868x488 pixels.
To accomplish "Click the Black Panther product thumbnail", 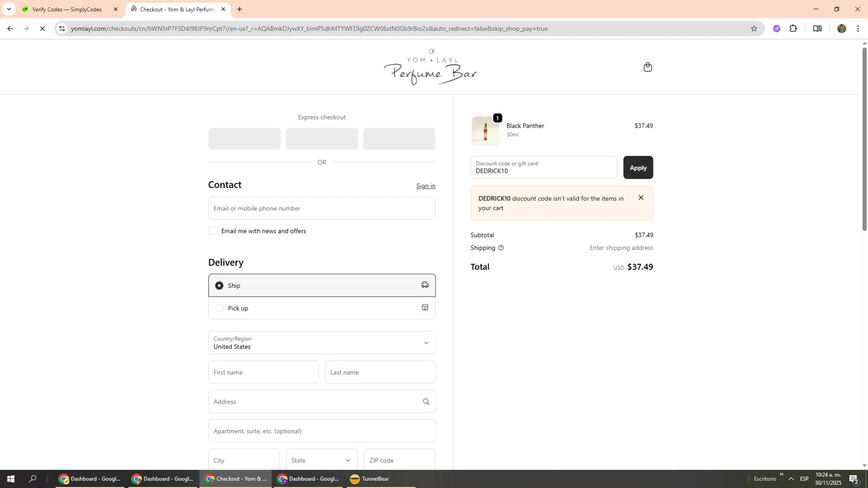I will coord(486,130).
